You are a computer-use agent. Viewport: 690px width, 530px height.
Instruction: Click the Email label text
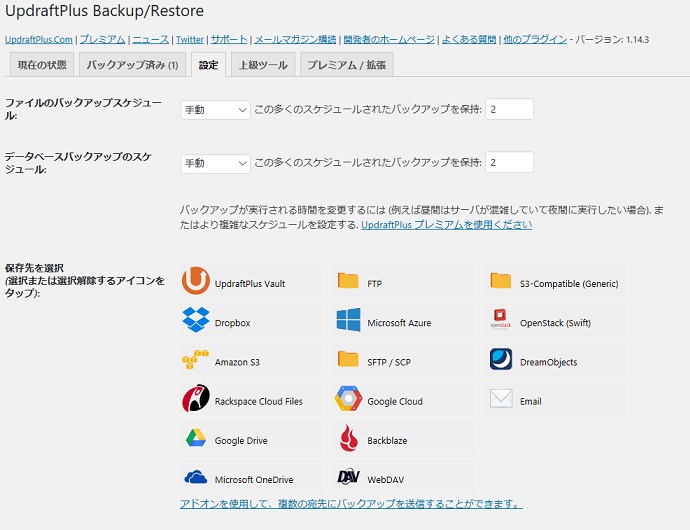coord(531,401)
